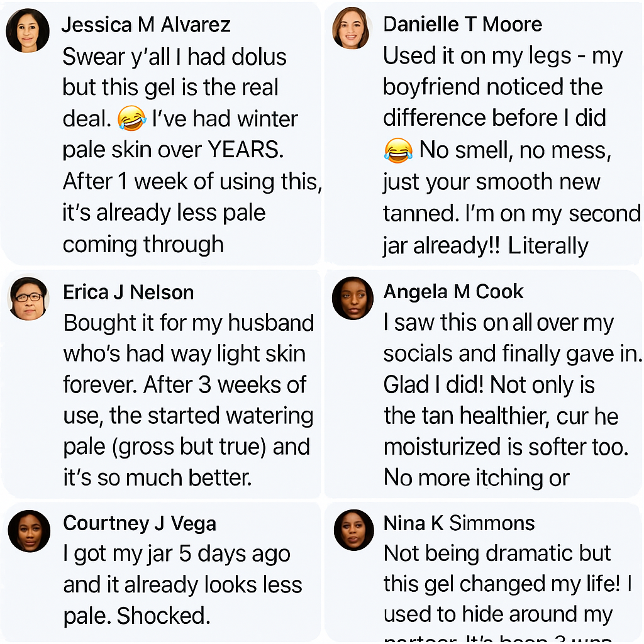Visit Angela M Cook's profile name
644x644 pixels.
453,292
